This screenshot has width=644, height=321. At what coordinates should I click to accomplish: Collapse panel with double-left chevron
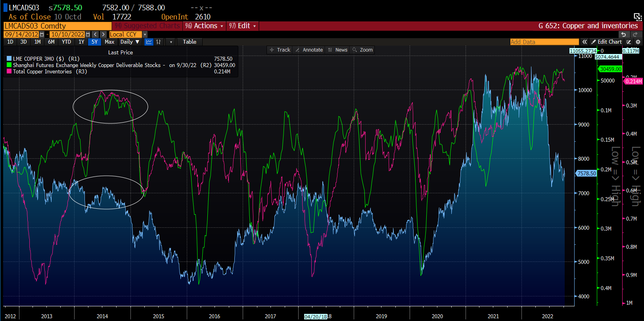[585, 42]
